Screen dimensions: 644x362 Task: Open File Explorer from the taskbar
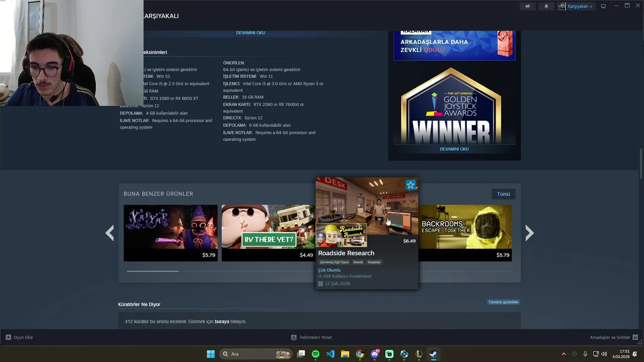[x=345, y=354]
